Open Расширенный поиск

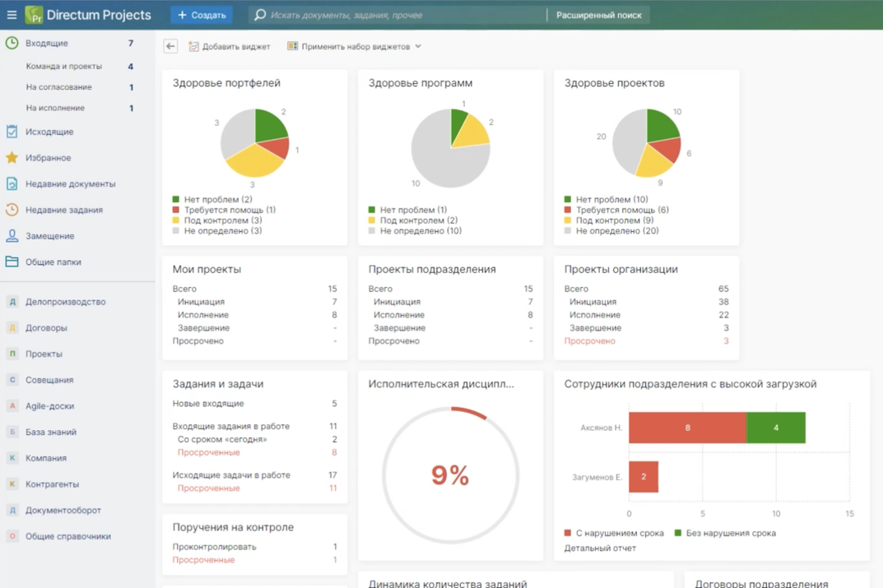pos(598,15)
